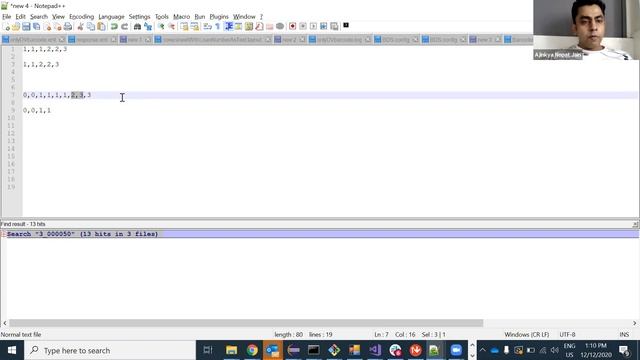Click the taskbar search box
Image resolution: width=640 pixels, height=360 pixels.
pyautogui.click(x=110, y=350)
